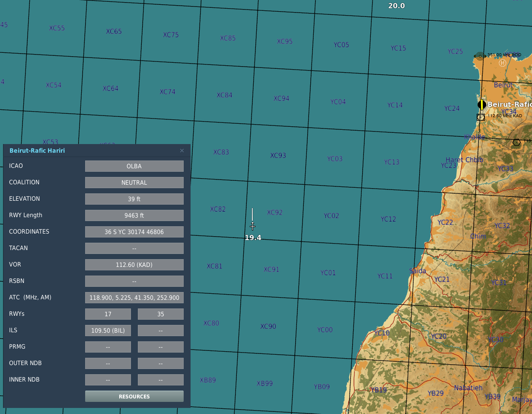Select the RWY Length value 9463 ft
Screen dimensions: 532x414
(134, 215)
